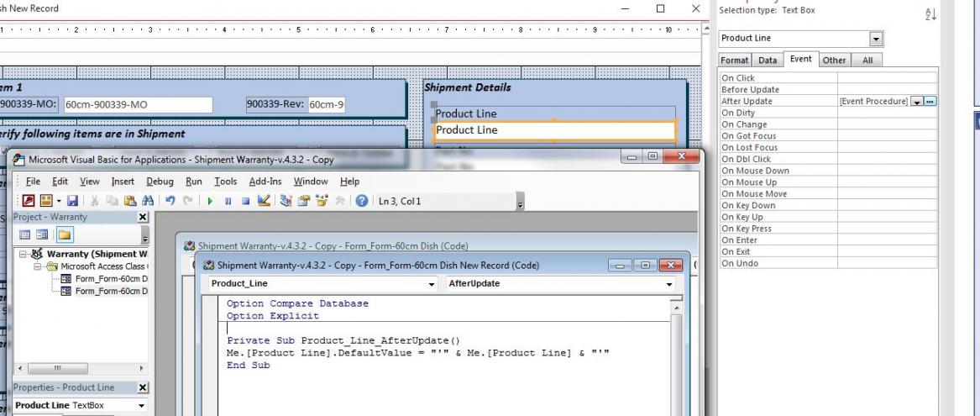
Task: Click View Code icon in Project pane
Action: [25, 235]
